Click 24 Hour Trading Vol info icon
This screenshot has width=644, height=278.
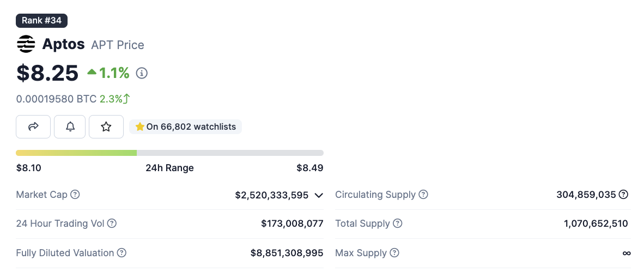click(112, 223)
